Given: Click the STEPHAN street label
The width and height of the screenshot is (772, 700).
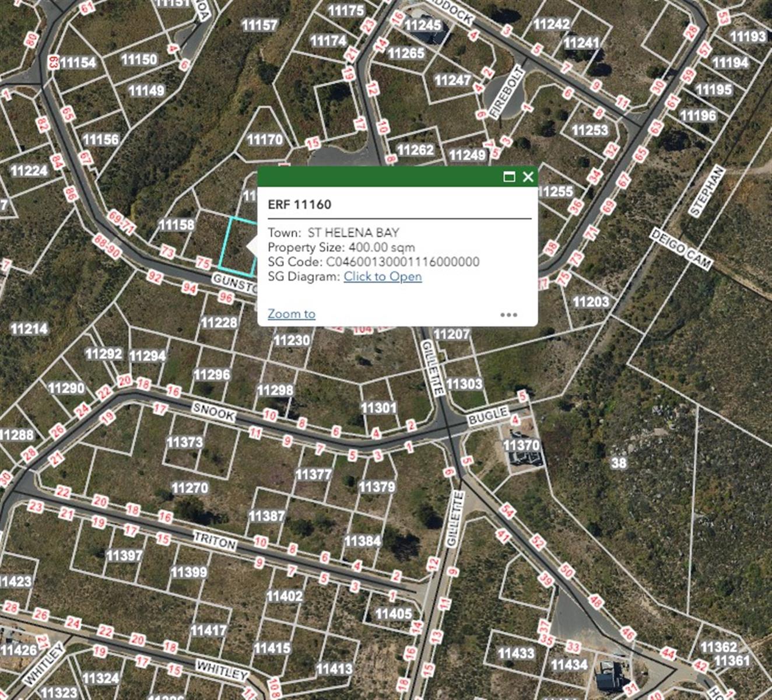Looking at the screenshot, I should (707, 191).
